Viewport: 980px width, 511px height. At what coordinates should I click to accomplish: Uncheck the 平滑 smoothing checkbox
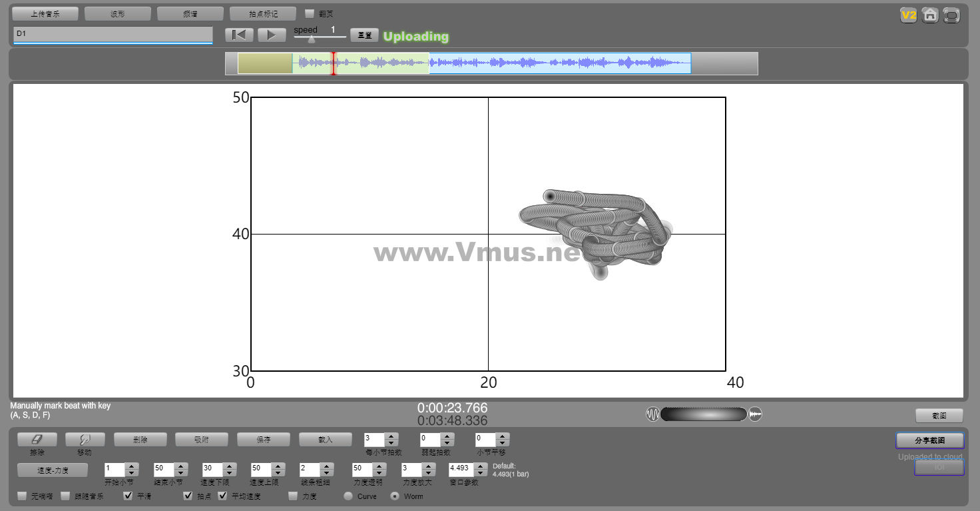(x=128, y=496)
